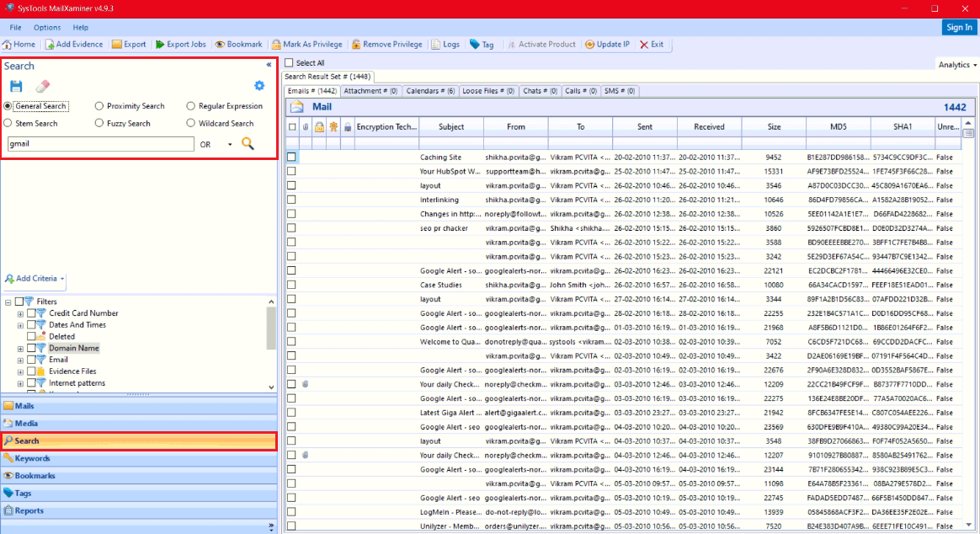Click the search keyword input field
Image resolution: width=980 pixels, height=534 pixels.
click(x=101, y=144)
